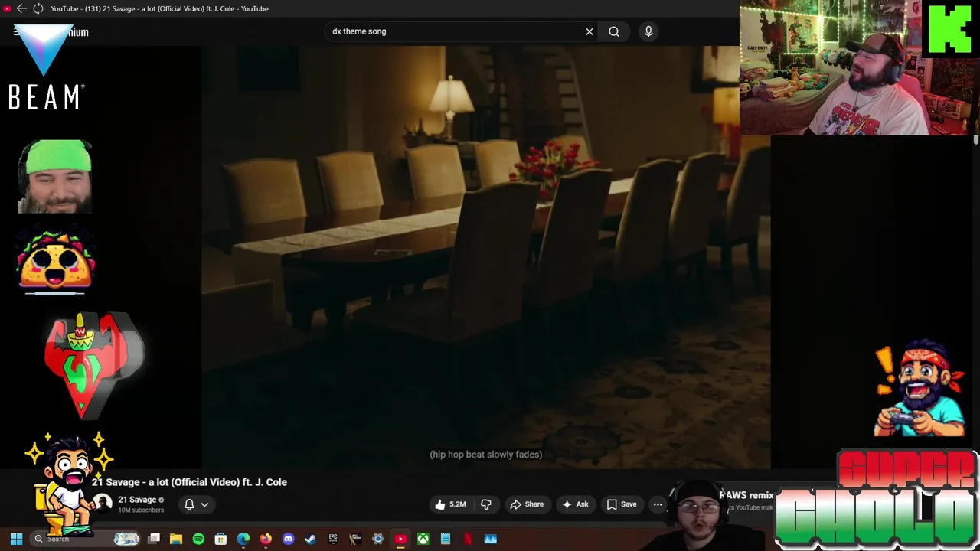Open Discord from the taskbar
This screenshot has width=980, height=551.
tap(288, 539)
